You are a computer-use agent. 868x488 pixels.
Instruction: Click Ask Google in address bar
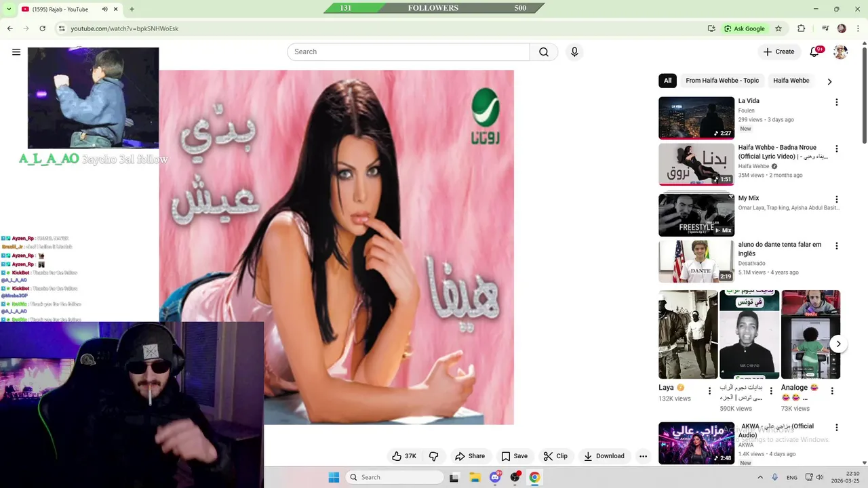click(744, 28)
